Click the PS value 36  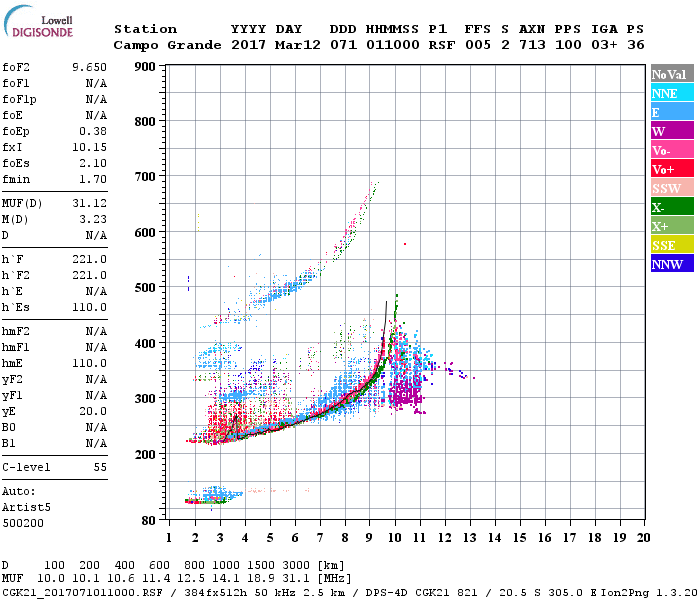[x=636, y=45]
